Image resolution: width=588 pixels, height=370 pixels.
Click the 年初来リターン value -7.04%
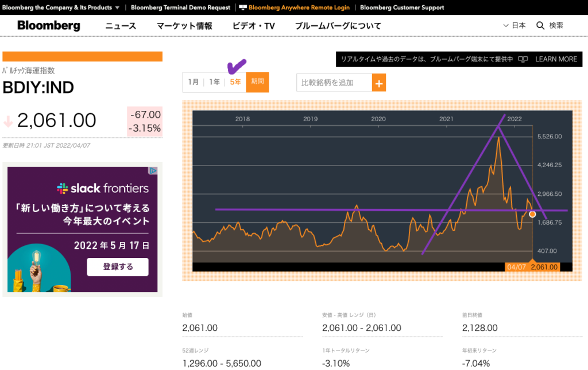(476, 363)
